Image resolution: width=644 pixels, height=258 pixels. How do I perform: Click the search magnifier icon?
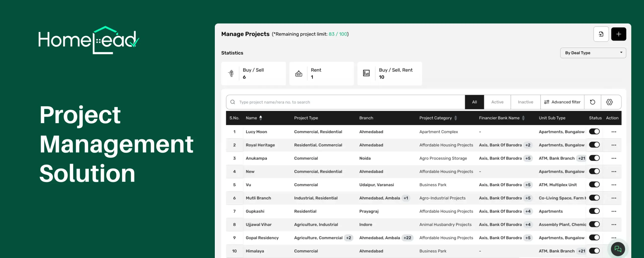(232, 102)
